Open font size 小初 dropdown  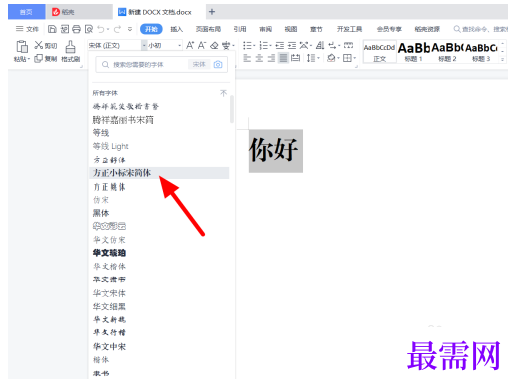click(x=180, y=45)
